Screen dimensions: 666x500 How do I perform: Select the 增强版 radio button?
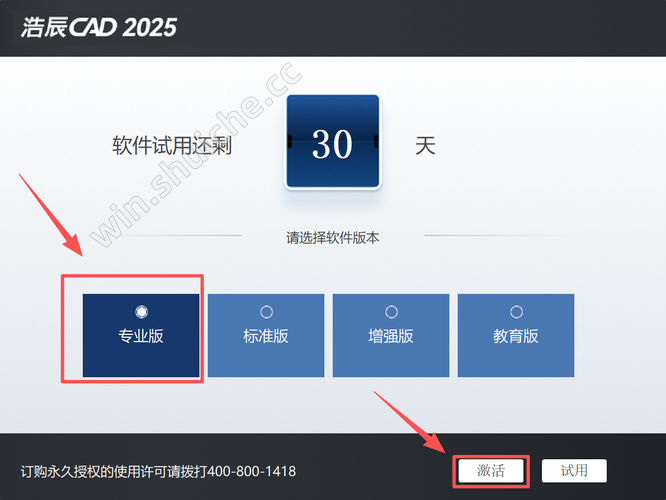[391, 312]
